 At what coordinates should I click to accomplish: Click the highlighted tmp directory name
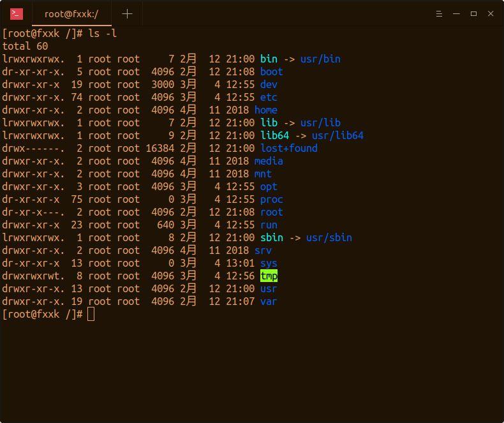click(269, 276)
